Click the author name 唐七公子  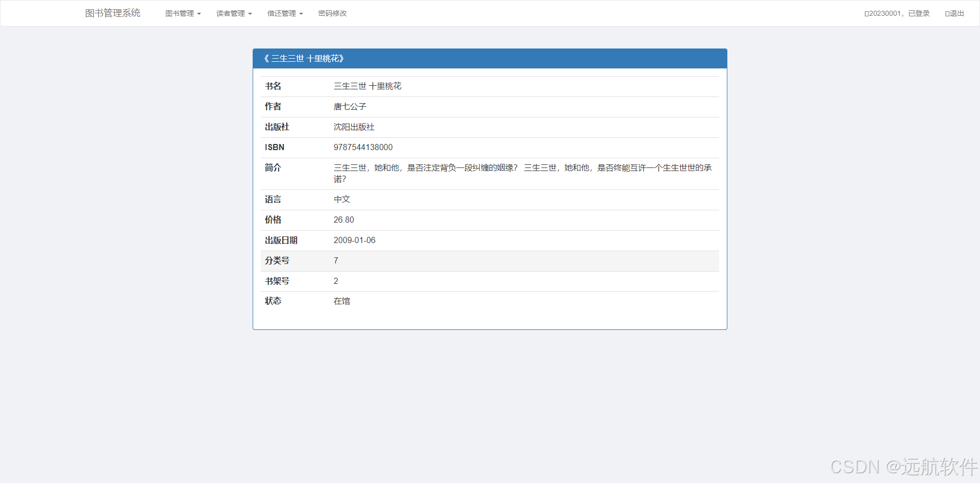pyautogui.click(x=350, y=106)
